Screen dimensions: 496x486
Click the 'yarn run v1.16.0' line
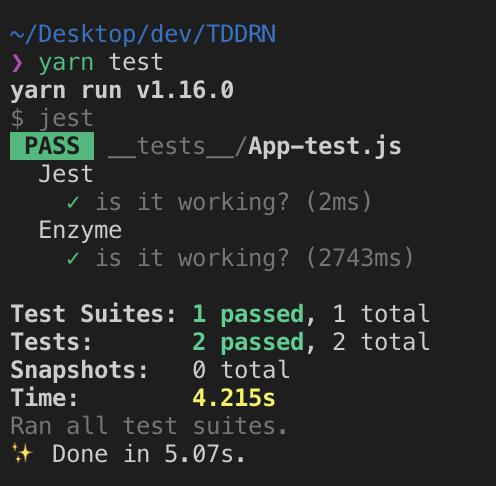122,91
